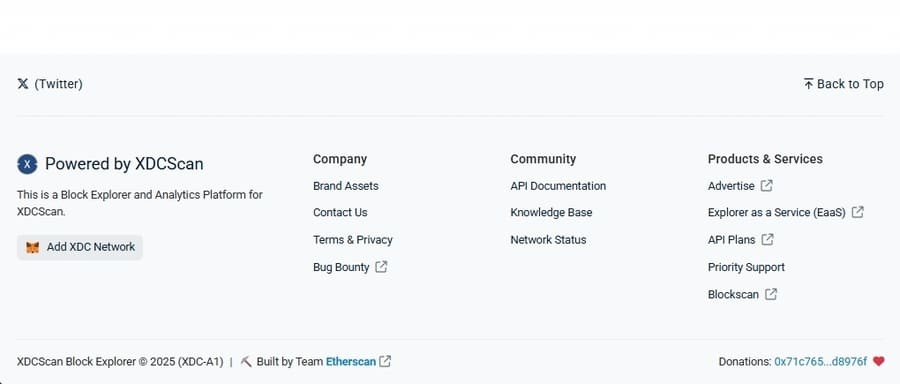Image resolution: width=900 pixels, height=384 pixels.
Task: Check Network Status page
Action: click(x=548, y=239)
